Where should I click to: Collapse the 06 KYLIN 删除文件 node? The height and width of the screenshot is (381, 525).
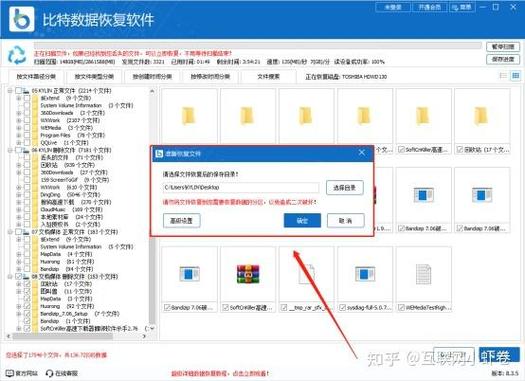coord(10,150)
